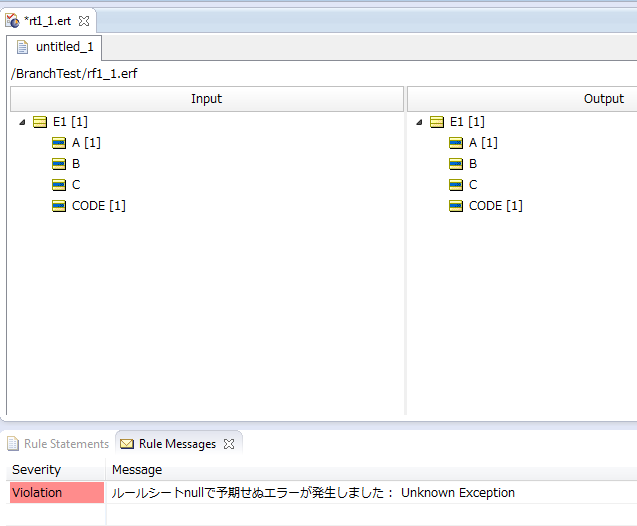637x526 pixels.
Task: Click attribute B icon in Output
Action: (x=456, y=164)
